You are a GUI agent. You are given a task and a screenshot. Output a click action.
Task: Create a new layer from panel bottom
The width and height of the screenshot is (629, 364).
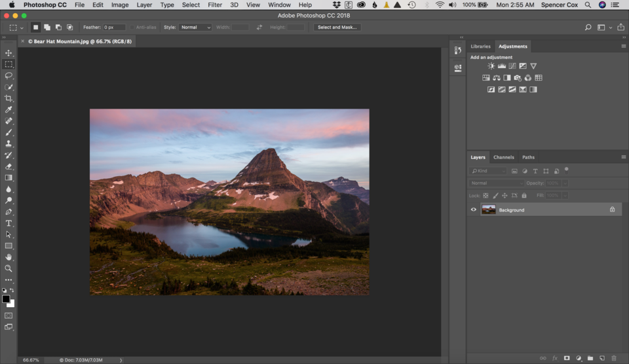tap(601, 358)
